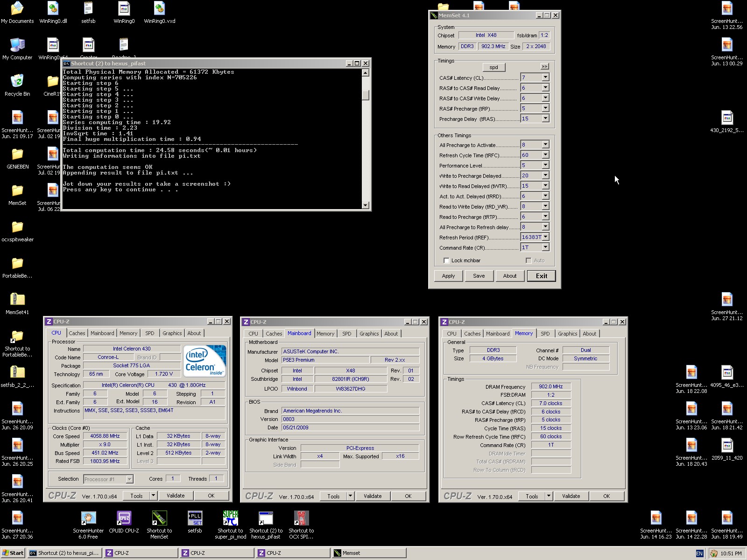Click Save in MemSet
The width and height of the screenshot is (747, 560).
click(479, 276)
